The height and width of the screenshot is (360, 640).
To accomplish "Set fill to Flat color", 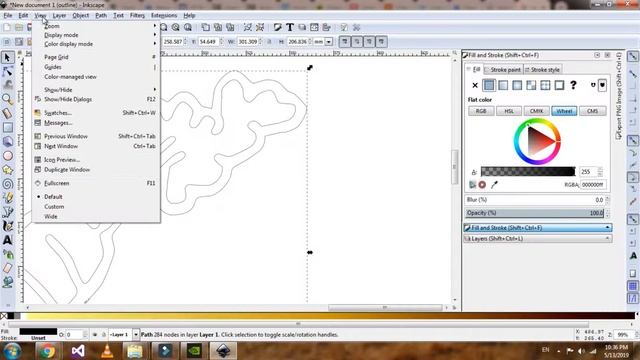I will click(489, 85).
